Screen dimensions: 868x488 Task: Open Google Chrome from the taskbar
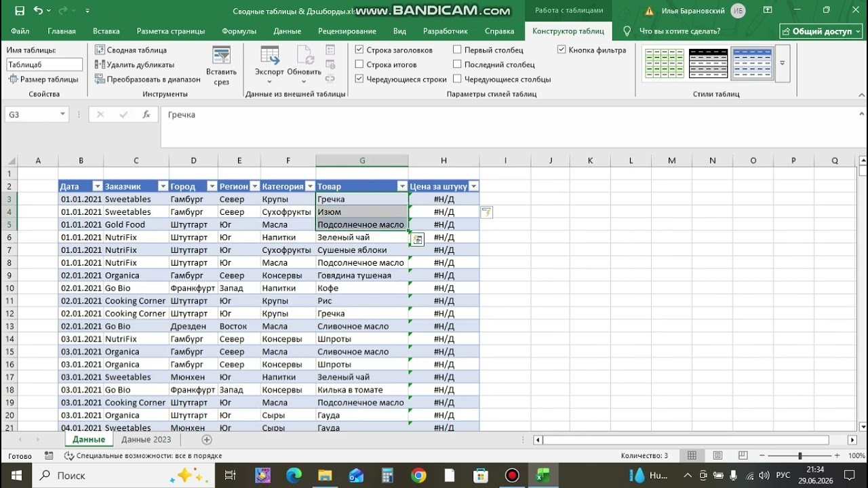418,475
